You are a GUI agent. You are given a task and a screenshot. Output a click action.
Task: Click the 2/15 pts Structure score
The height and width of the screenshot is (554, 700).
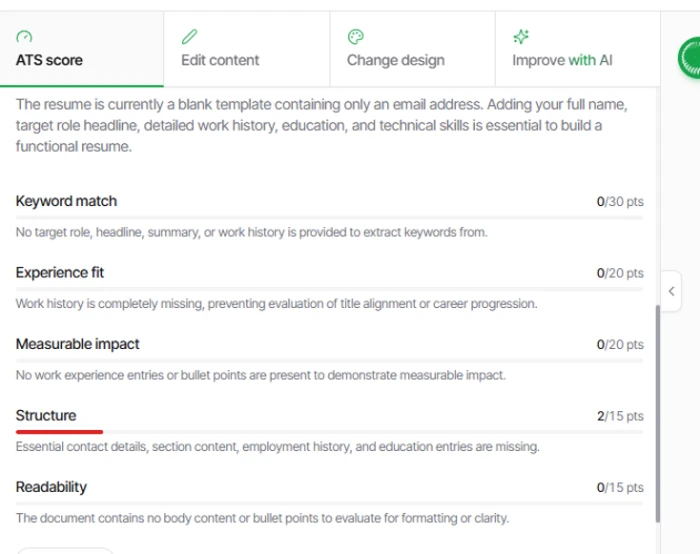620,416
